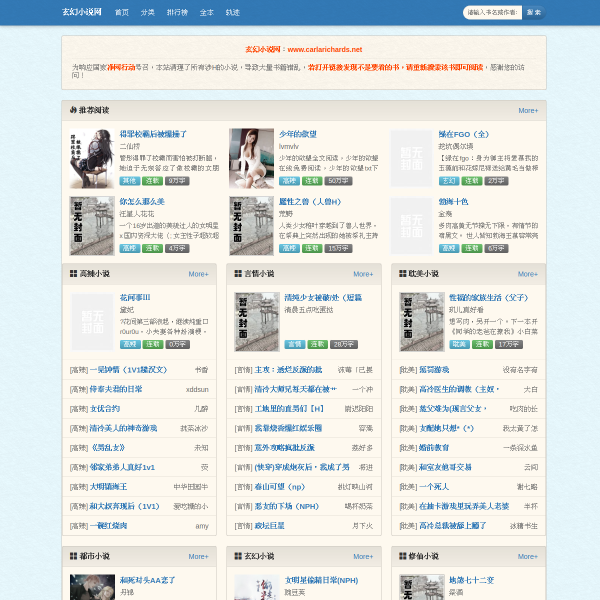Open More+ in the 推荐阅读 section
Image resolution: width=600 pixels, height=600 pixels.
coord(528,111)
